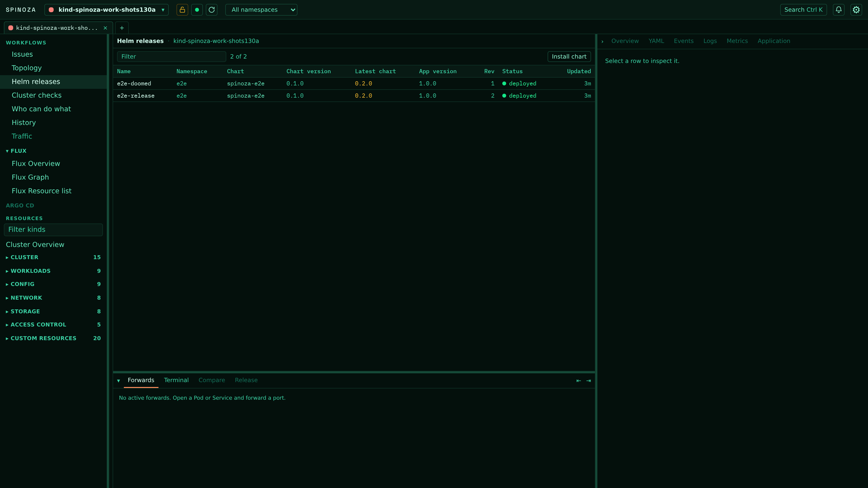Sort by Namespace column header
Viewport: 868px width, 488px height.
click(192, 71)
